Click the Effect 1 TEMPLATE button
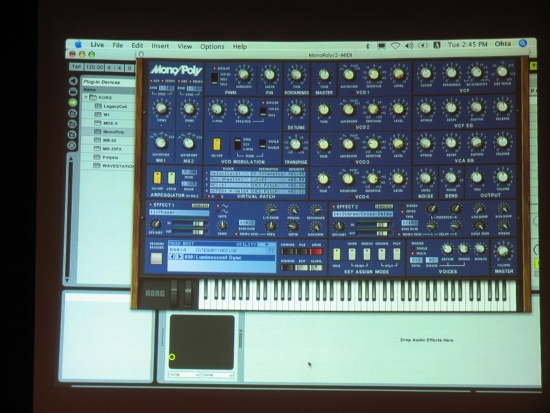 point(200,206)
